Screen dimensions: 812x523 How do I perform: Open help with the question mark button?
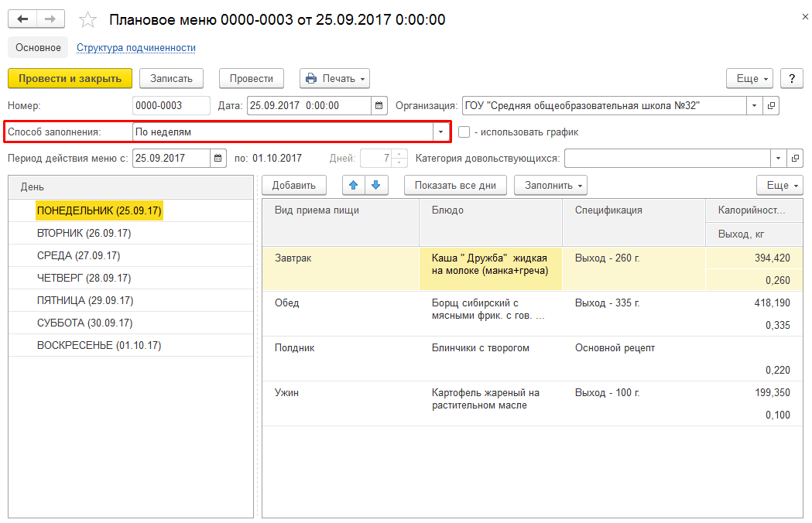pos(792,79)
